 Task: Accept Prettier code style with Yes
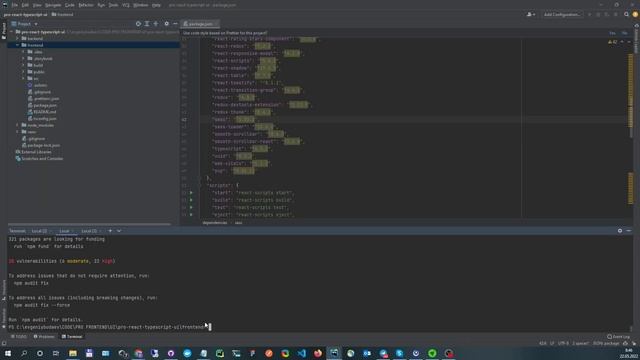point(612,33)
